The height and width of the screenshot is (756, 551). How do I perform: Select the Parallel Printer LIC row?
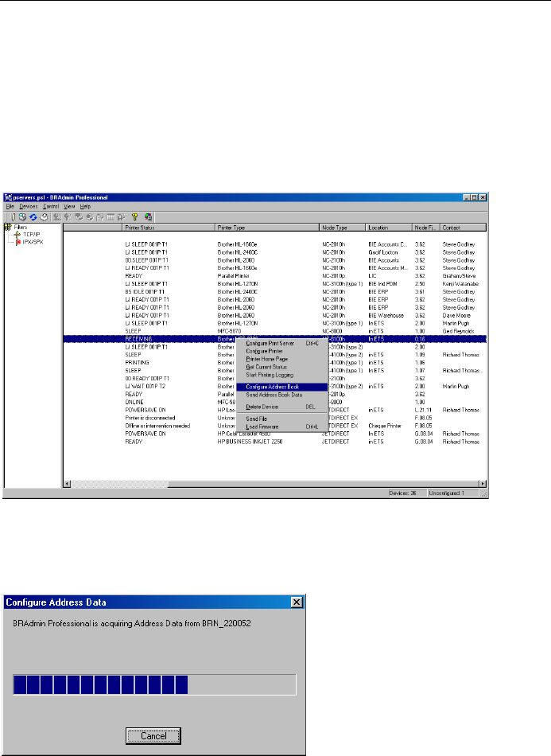coord(274,276)
